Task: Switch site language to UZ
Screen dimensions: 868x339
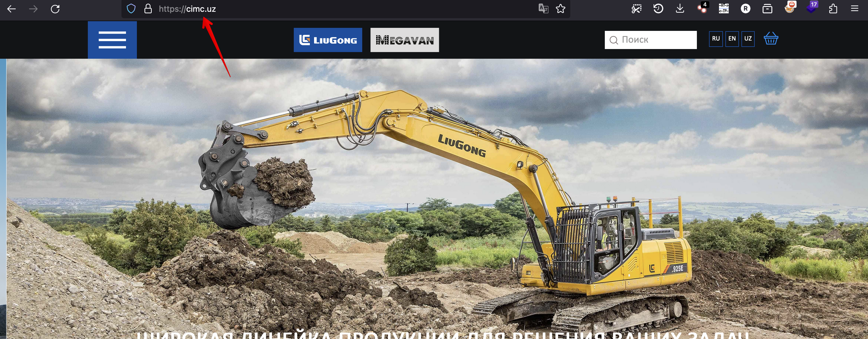Action: click(748, 39)
